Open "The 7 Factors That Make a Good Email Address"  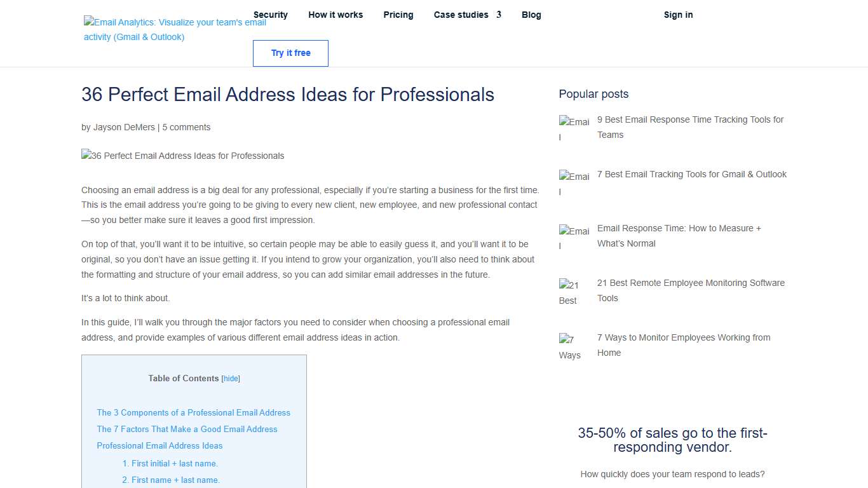point(187,429)
